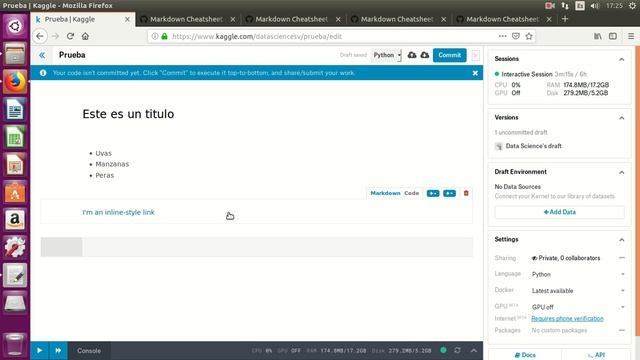Go to the browser home page icon
Viewport: 640px width, 360px height.
pyautogui.click(x=85, y=36)
